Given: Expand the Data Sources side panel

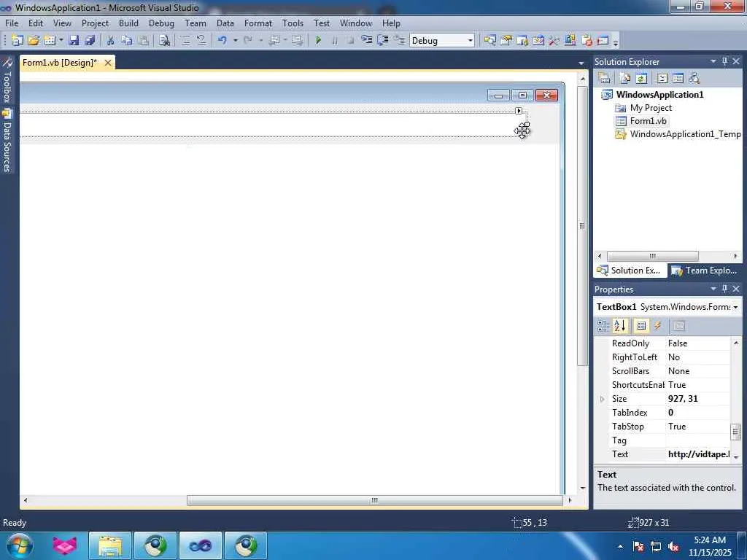Looking at the screenshot, I should (x=7, y=141).
